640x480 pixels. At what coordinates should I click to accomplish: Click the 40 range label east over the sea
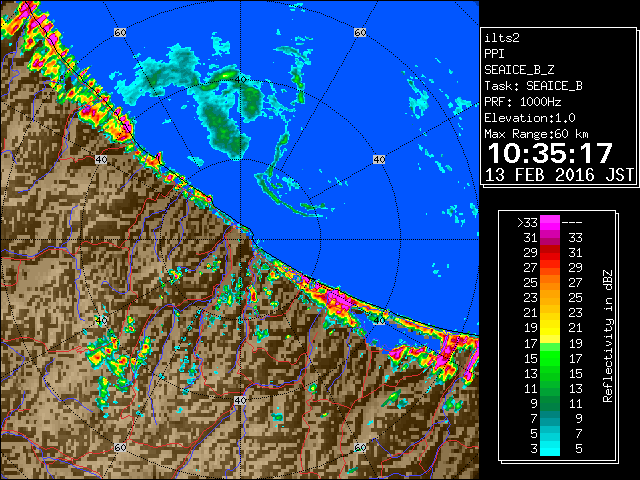click(x=379, y=160)
